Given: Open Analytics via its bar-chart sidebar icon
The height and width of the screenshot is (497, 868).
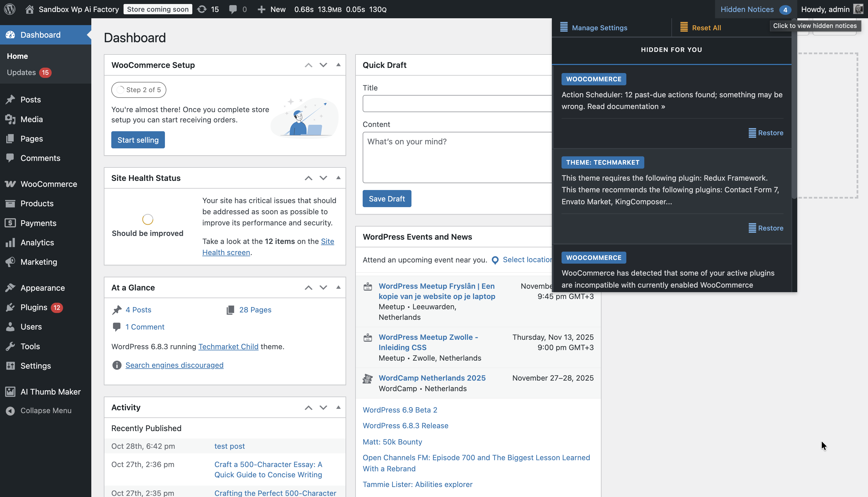Looking at the screenshot, I should 10,242.
